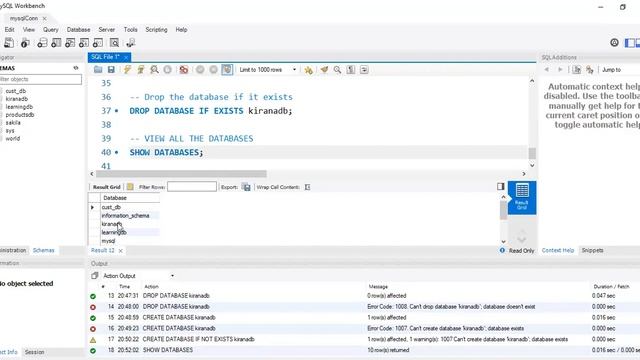640x360 pixels.
Task: Open the schema inspector icon
Action: 25,42
